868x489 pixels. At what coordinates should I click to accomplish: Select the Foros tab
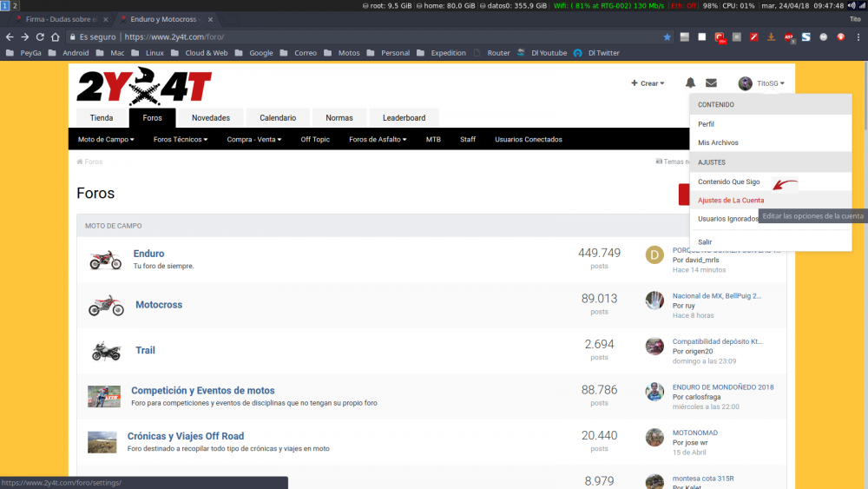coord(152,118)
